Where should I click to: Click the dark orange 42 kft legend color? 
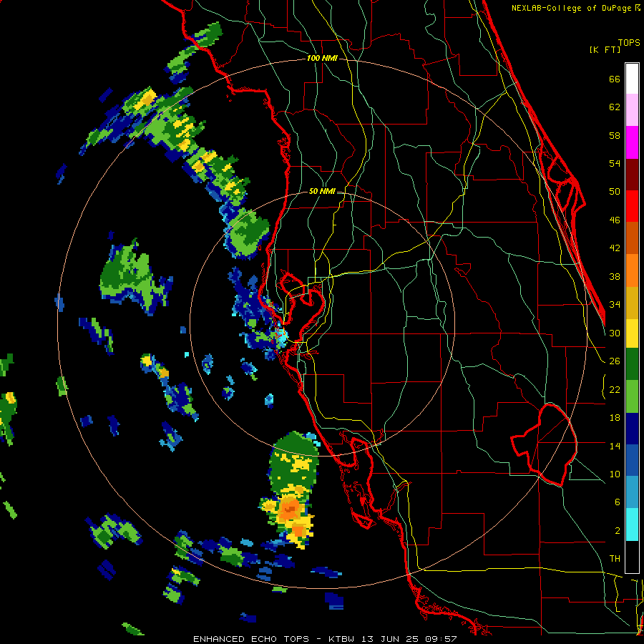click(x=632, y=238)
